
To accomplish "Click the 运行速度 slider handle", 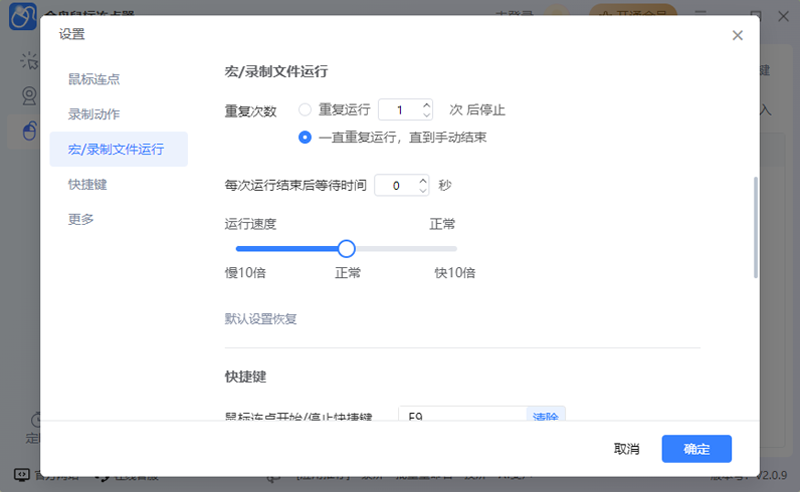I will 346,248.
